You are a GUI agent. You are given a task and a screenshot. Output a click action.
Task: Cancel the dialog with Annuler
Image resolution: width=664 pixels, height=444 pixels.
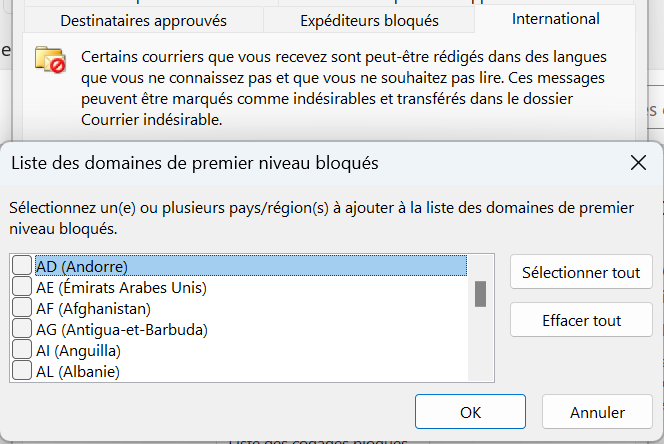coord(597,412)
